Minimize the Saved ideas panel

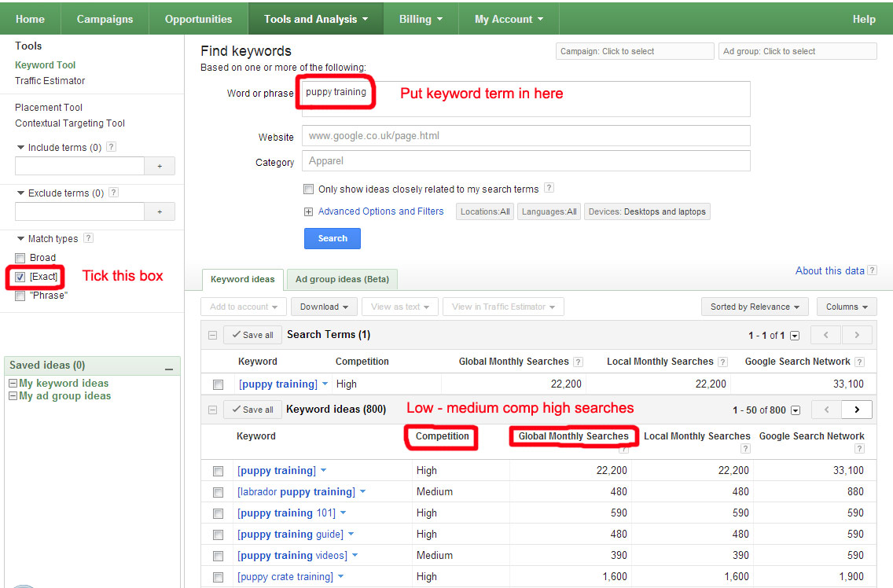pyautogui.click(x=168, y=369)
